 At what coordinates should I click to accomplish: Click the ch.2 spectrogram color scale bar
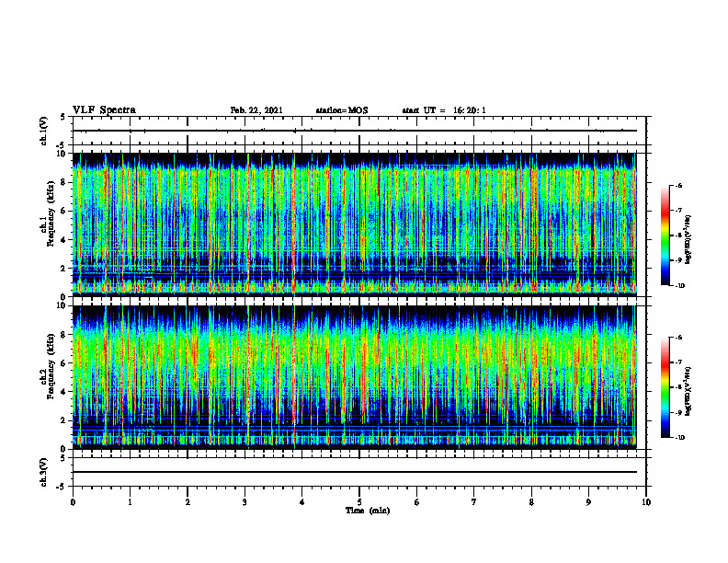pyautogui.click(x=665, y=387)
